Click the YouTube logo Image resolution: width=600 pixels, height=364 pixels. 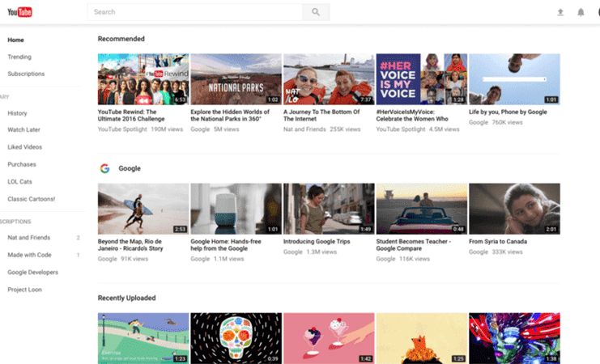(20, 12)
